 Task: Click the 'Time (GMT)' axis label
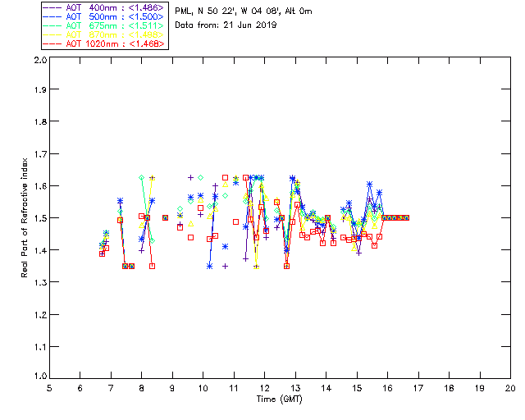pos(280,399)
